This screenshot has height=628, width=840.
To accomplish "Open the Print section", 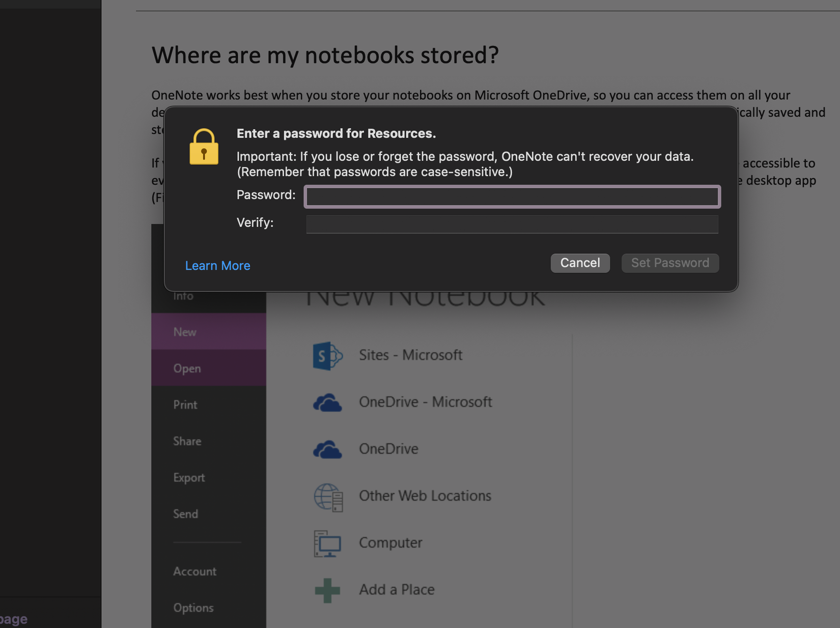I will pyautogui.click(x=185, y=405).
